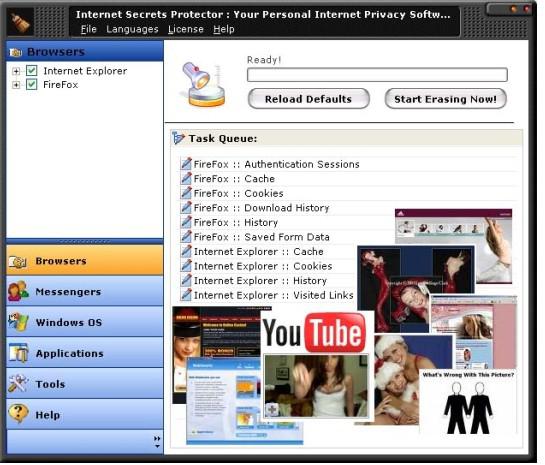Click icon beside Internet Explorer Visited Links

(x=186, y=295)
